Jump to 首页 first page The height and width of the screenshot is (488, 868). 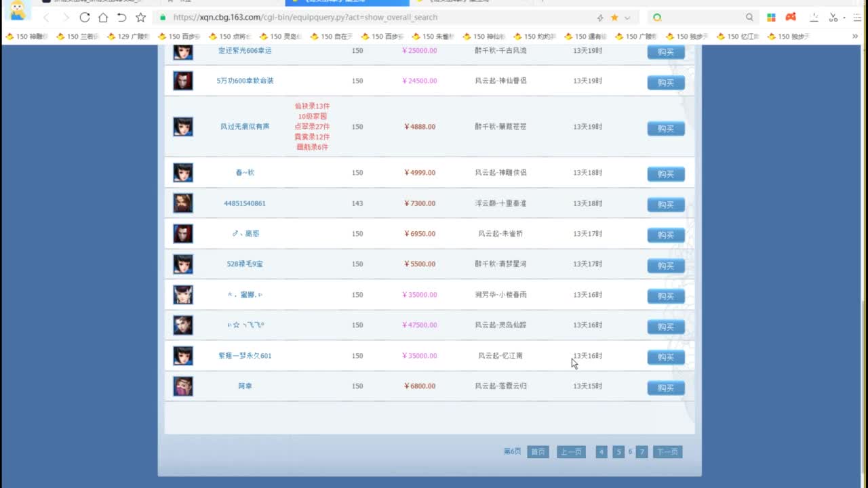(x=538, y=452)
